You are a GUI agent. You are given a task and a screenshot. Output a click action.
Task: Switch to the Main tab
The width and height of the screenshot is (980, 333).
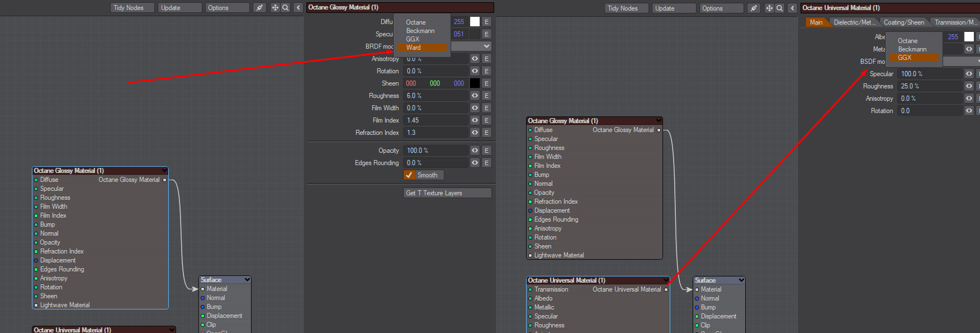coord(816,22)
